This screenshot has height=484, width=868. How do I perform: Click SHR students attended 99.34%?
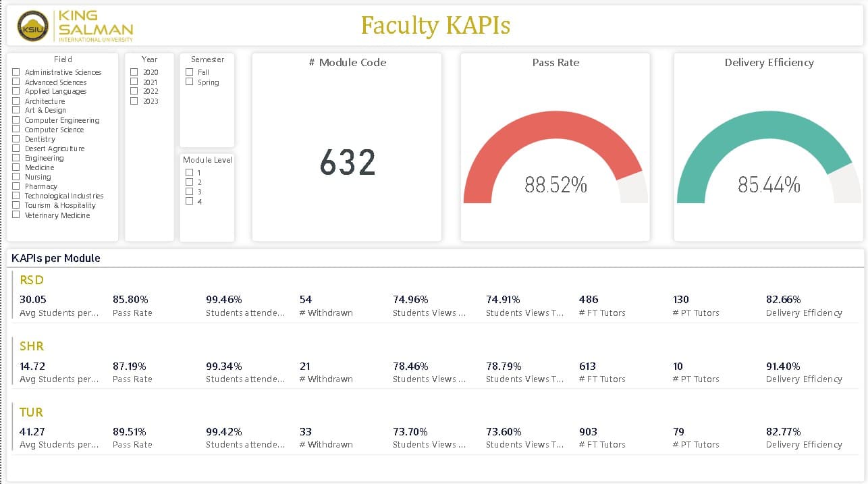tap(224, 366)
